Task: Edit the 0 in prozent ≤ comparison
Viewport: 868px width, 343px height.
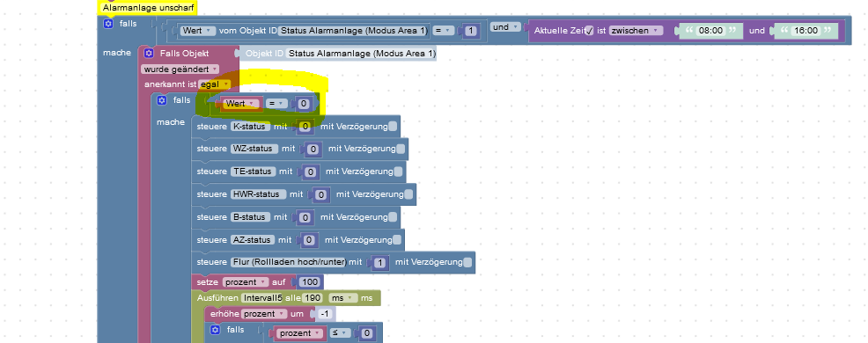Action: (x=368, y=333)
